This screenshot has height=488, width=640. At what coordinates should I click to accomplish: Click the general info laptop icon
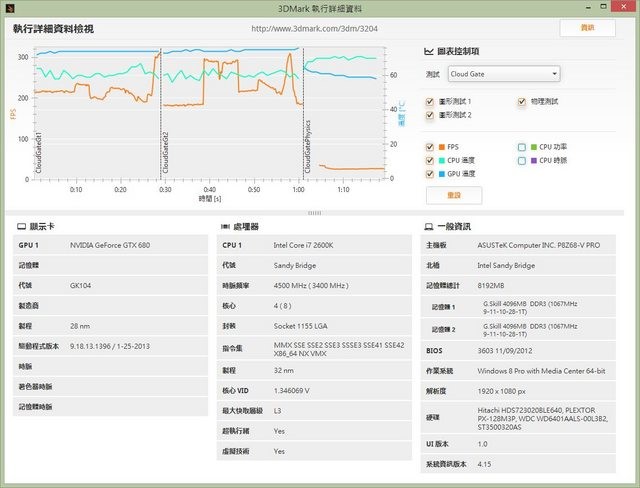click(x=429, y=227)
